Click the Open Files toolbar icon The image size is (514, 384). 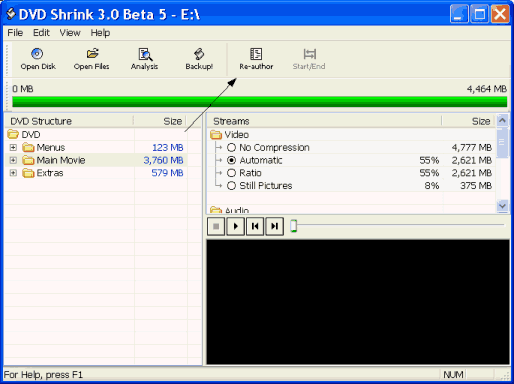pyautogui.click(x=92, y=54)
